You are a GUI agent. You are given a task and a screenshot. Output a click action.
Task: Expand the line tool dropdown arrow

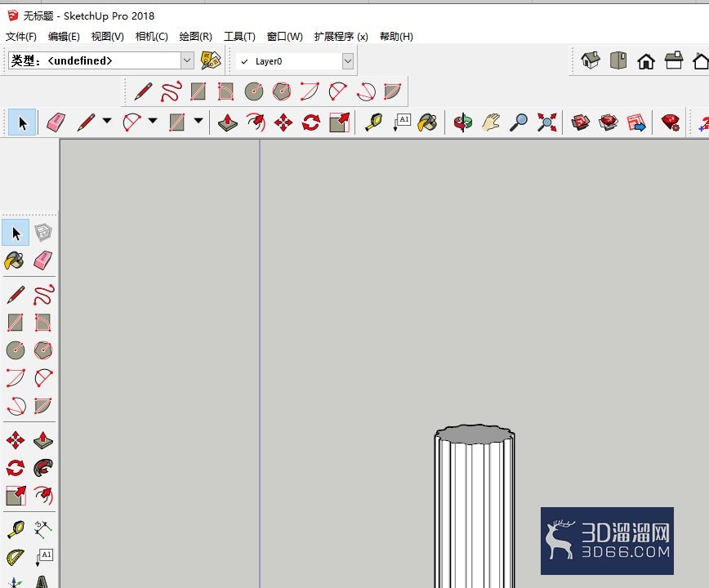pos(107,121)
